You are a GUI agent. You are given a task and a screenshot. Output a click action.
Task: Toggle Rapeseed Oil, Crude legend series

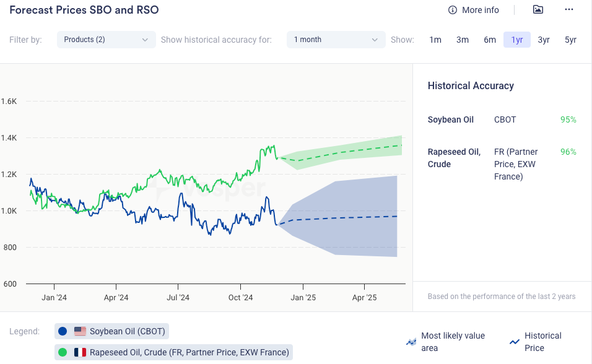pos(189,352)
